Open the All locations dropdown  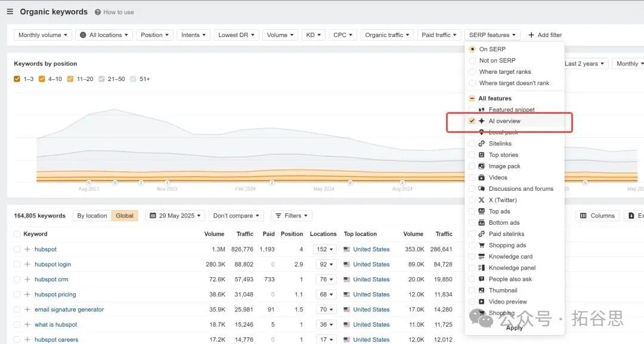pyautogui.click(x=104, y=35)
